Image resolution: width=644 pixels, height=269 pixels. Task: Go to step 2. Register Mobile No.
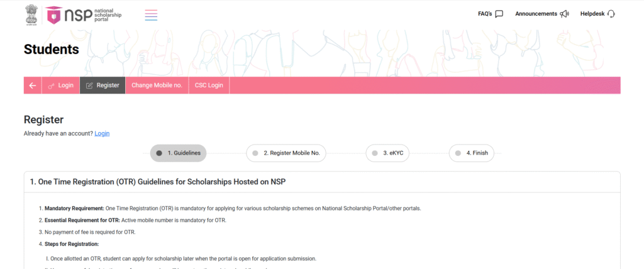[286, 153]
